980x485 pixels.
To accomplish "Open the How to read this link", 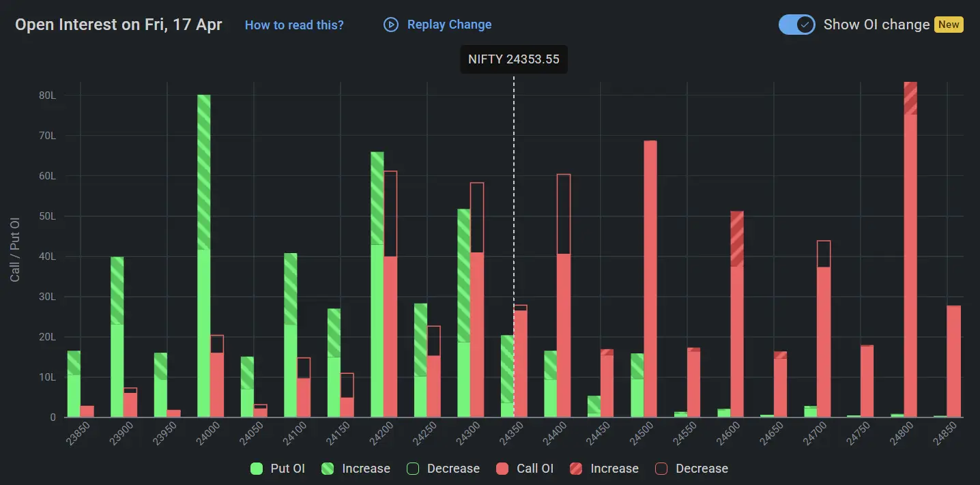I will coord(294,25).
